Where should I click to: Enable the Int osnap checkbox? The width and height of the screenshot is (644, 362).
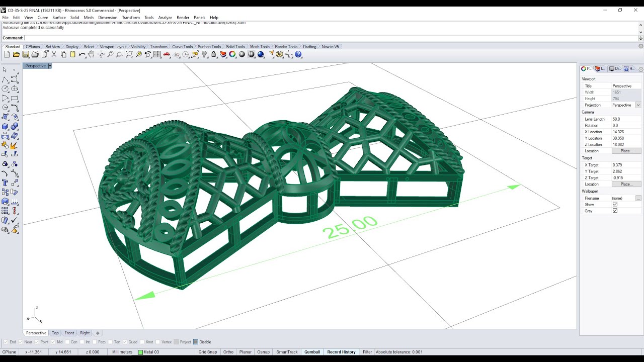point(82,342)
